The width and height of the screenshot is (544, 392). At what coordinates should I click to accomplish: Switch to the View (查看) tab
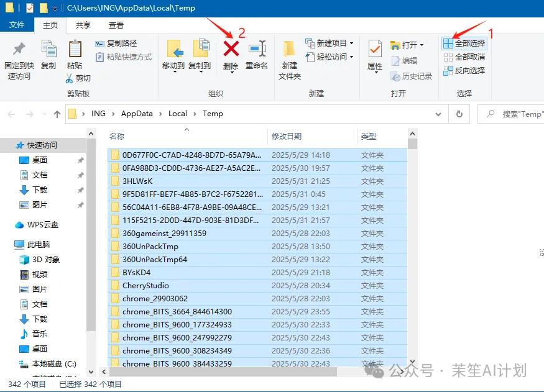tap(116, 25)
